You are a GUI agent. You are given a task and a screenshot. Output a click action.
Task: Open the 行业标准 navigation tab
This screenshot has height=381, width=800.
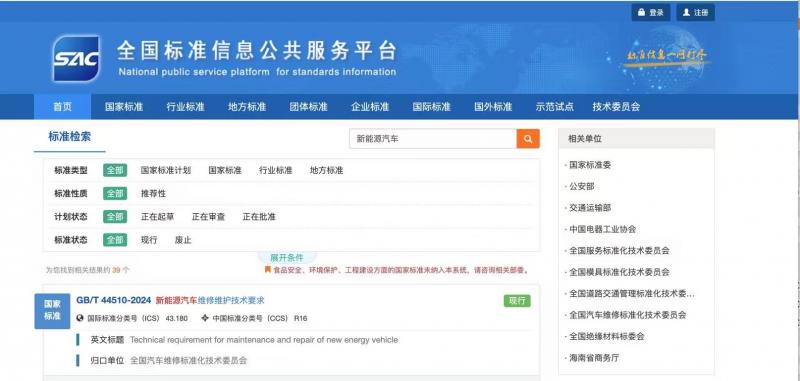click(185, 107)
